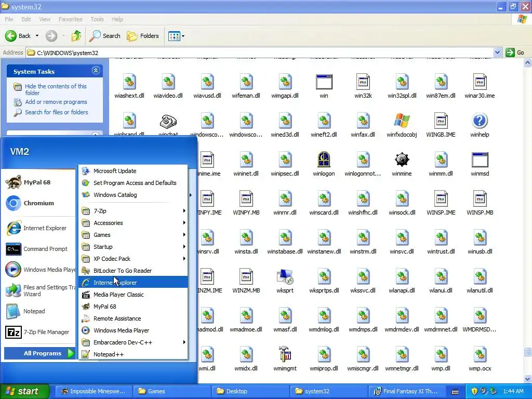532x399 pixels.
Task: Toggle the Folders pane button
Action: click(142, 36)
